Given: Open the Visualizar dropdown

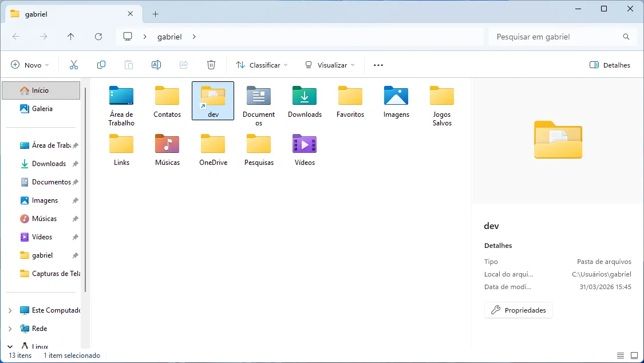Looking at the screenshot, I should coord(329,65).
